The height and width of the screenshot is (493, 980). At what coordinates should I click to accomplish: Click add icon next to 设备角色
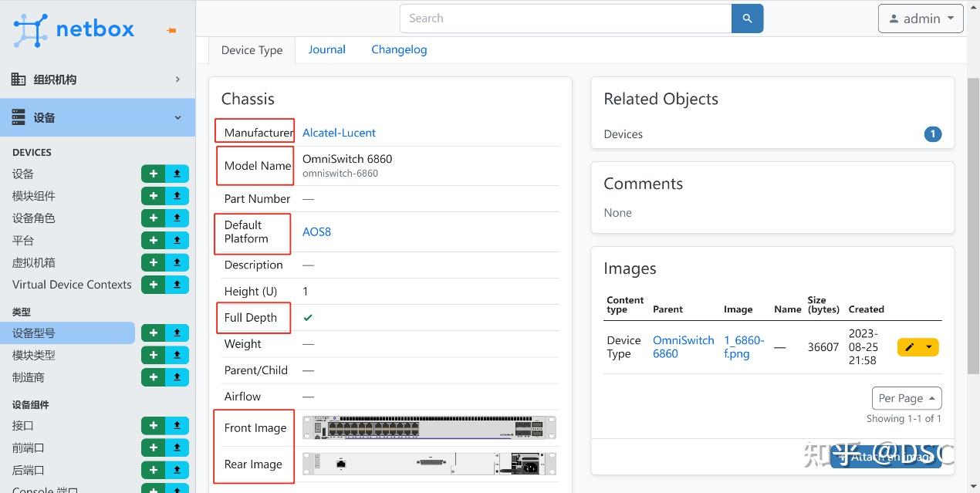coord(153,218)
